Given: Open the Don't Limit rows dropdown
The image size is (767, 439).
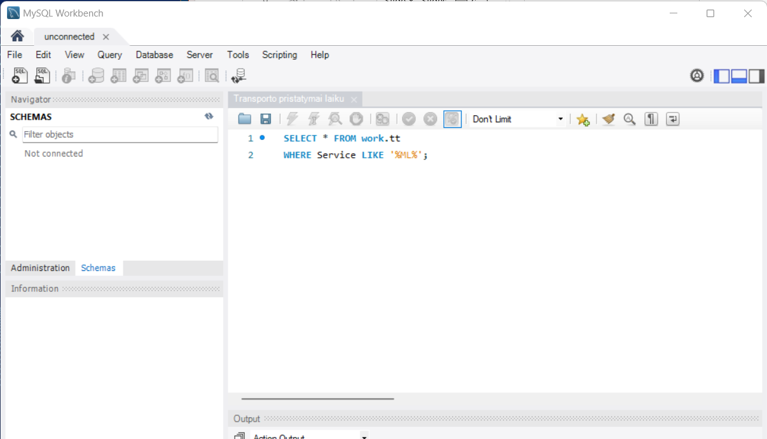Looking at the screenshot, I should (518, 119).
